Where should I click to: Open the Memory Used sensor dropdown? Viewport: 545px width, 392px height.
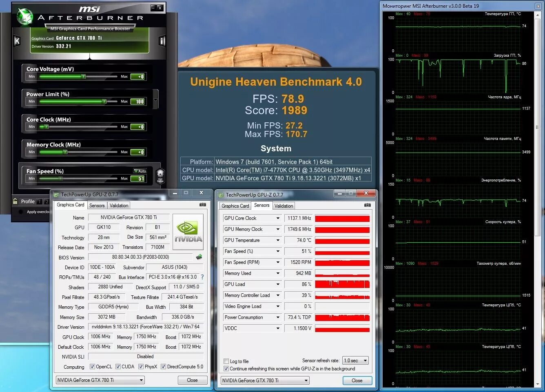[278, 273]
